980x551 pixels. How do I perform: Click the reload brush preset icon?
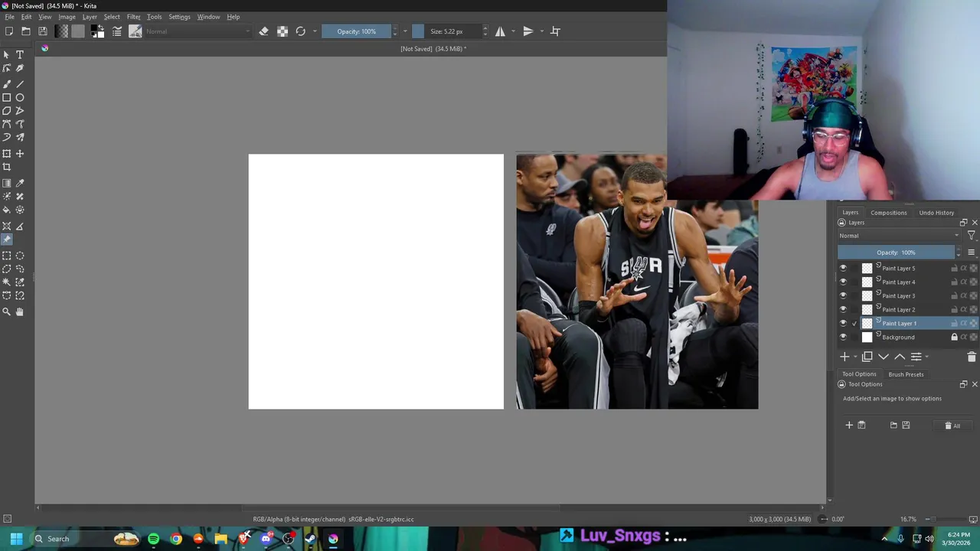[301, 31]
